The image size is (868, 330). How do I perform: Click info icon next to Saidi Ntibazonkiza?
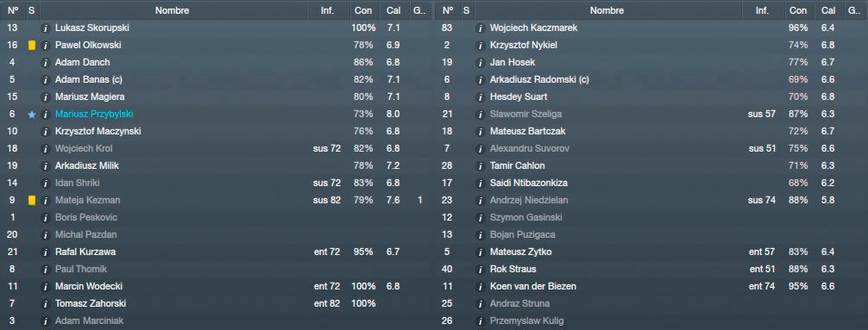(x=480, y=183)
